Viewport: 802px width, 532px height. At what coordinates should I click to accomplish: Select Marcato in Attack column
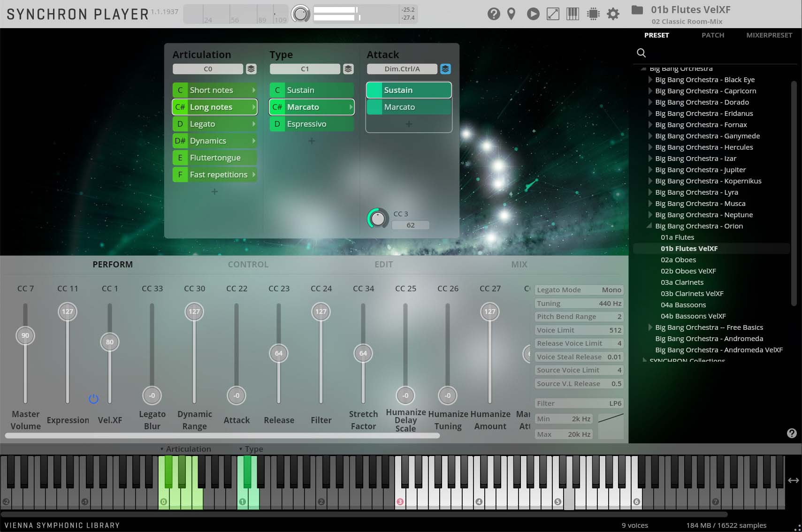pyautogui.click(x=409, y=107)
